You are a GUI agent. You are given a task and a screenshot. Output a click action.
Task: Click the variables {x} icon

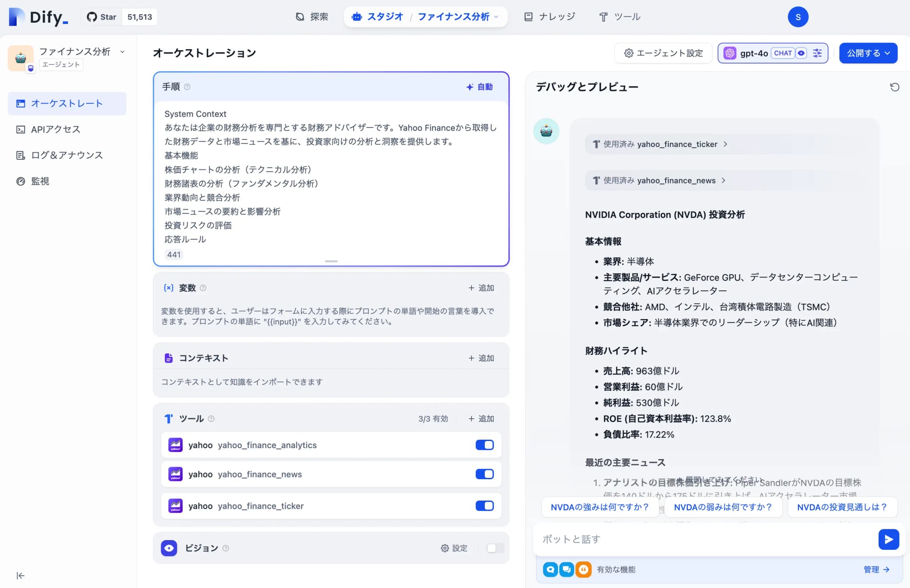pyautogui.click(x=168, y=288)
